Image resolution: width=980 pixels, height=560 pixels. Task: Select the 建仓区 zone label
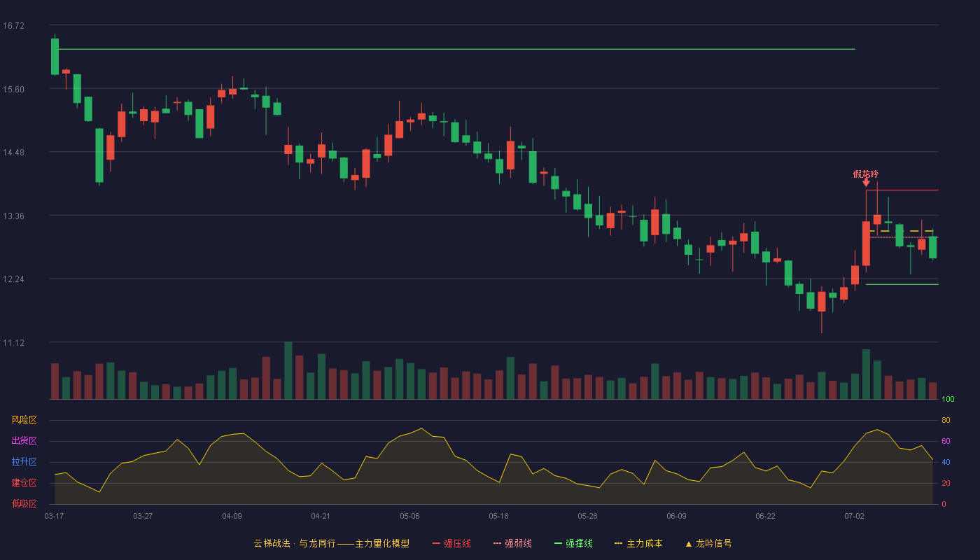click(24, 483)
